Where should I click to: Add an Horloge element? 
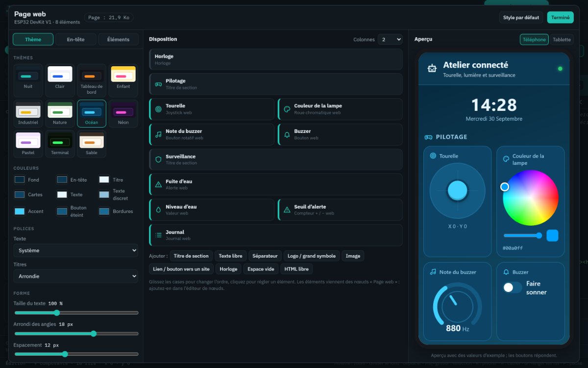228,269
